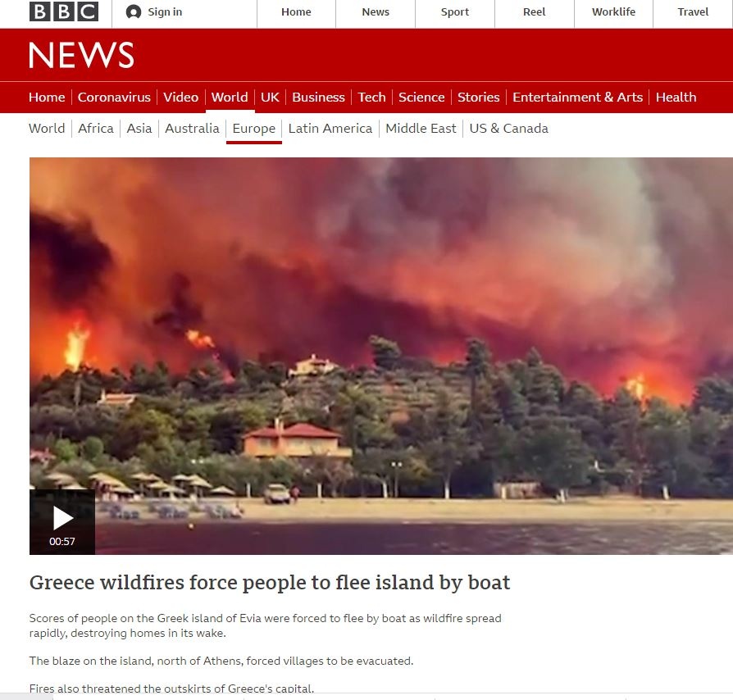Select the UK news tab
This screenshot has width=733, height=700.
tap(270, 98)
